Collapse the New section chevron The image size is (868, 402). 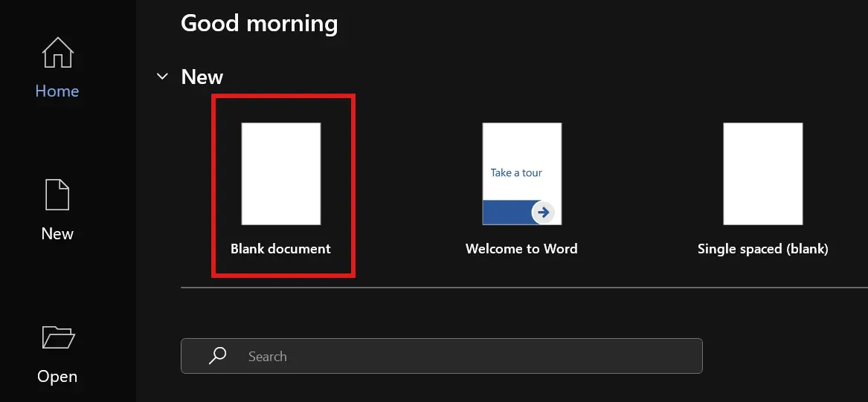(x=162, y=77)
